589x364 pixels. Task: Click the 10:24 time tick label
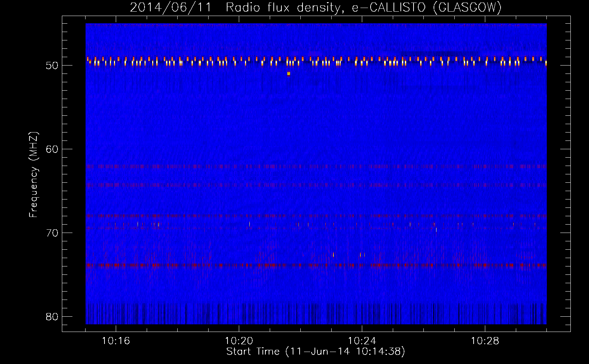362,341
